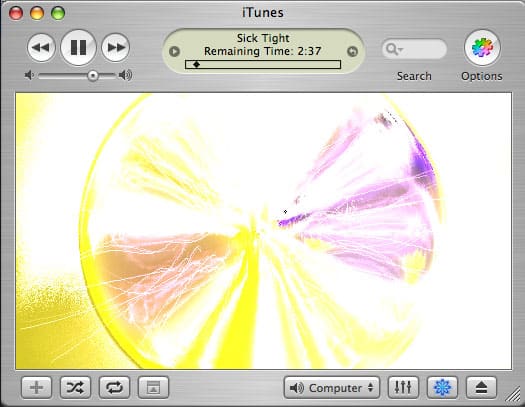
Task: Open the equalizer window
Action: (x=403, y=388)
